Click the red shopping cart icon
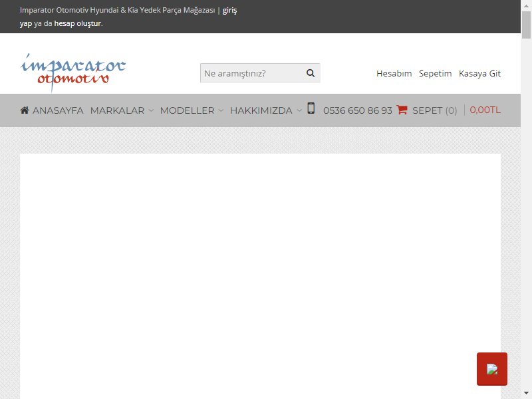This screenshot has height=399, width=532. [402, 110]
